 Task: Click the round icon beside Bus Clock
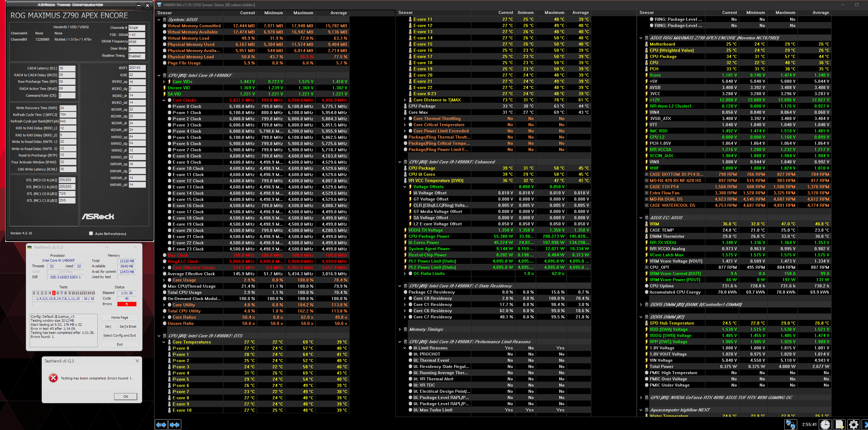[164, 255]
